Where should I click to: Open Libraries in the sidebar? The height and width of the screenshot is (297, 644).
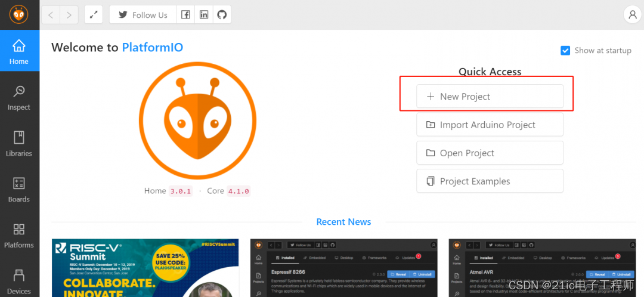pyautogui.click(x=19, y=144)
